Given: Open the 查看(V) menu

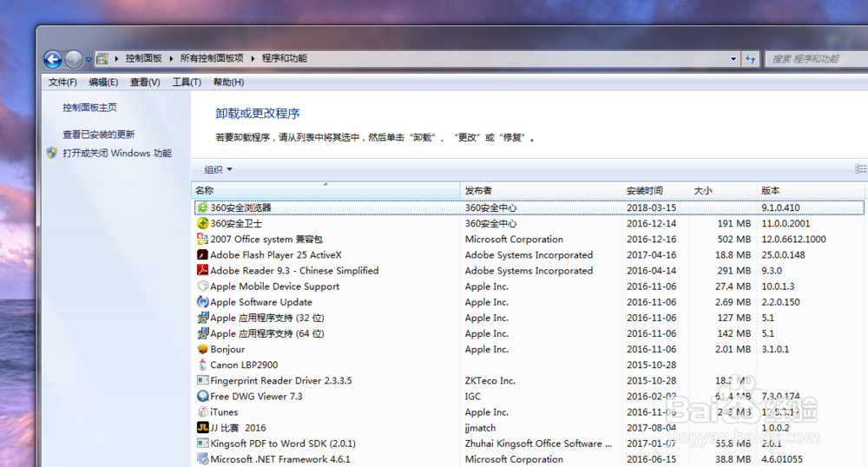Looking at the screenshot, I should click(x=145, y=82).
